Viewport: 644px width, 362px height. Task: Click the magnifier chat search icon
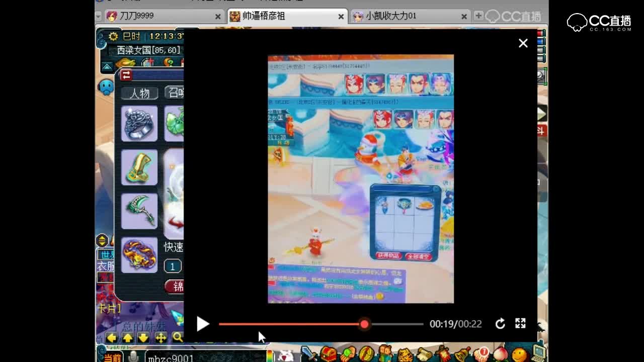(x=178, y=337)
